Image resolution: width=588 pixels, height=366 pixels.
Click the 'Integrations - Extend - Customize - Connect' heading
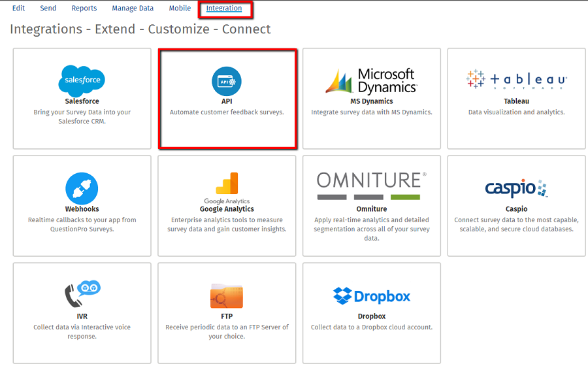(140, 29)
